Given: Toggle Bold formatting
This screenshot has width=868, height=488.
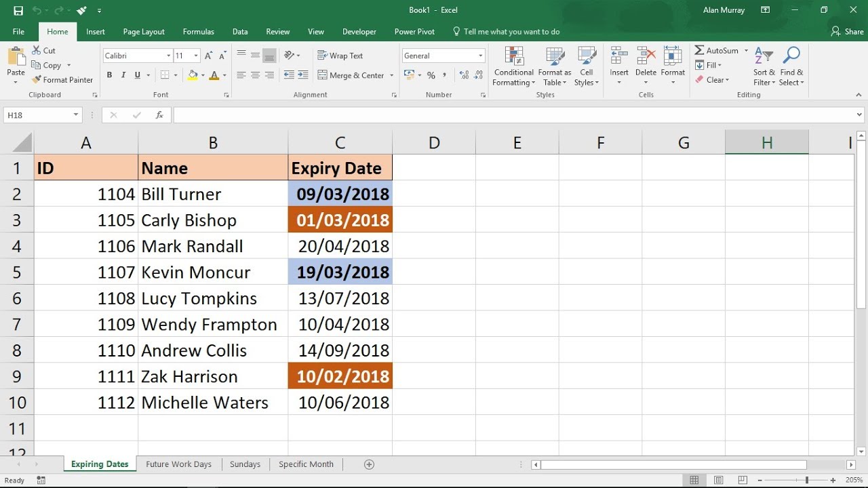Looking at the screenshot, I should [x=109, y=75].
